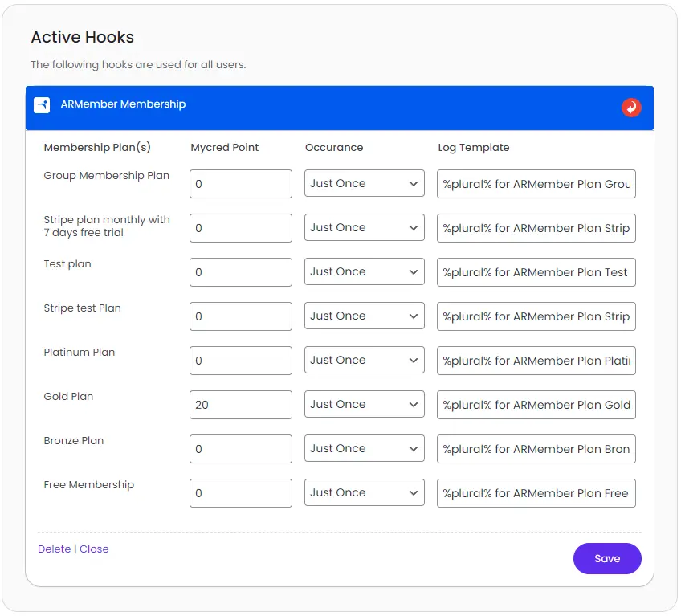Viewport: 681px width, 616px height.
Task: Edit log template for Stripe test Plan
Action: pos(536,316)
